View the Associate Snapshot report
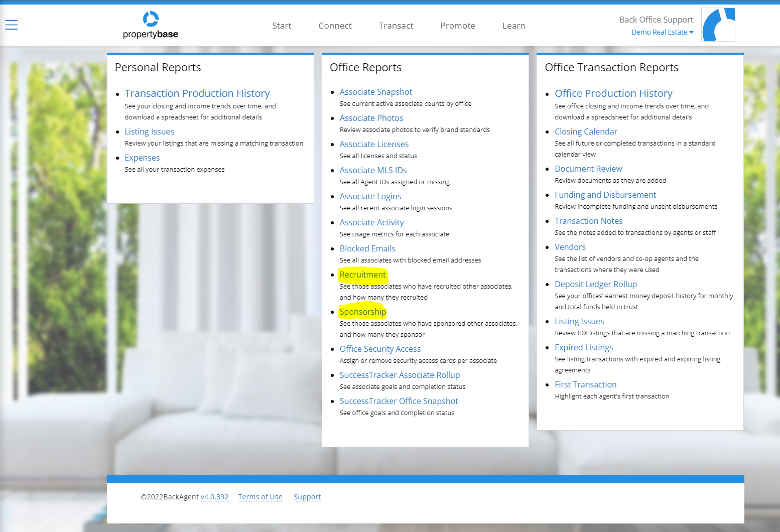This screenshot has width=780, height=532. coord(375,92)
